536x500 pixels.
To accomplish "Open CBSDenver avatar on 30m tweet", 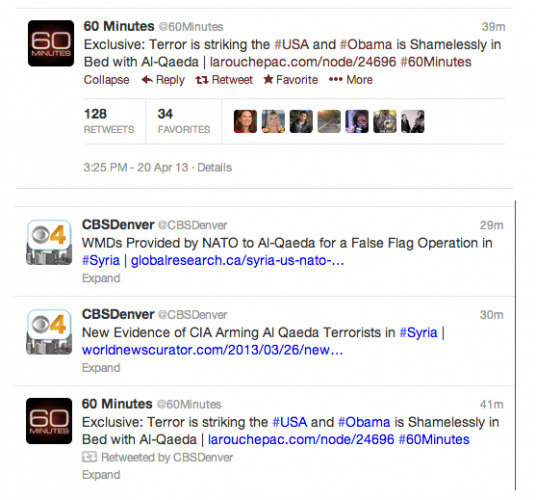I will pyautogui.click(x=49, y=332).
